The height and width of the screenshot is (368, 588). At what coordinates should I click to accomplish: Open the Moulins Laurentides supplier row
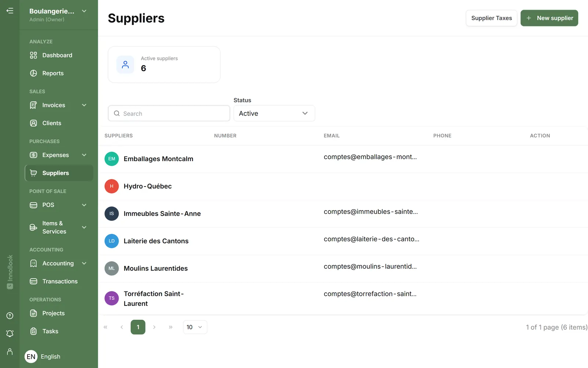pyautogui.click(x=343, y=269)
